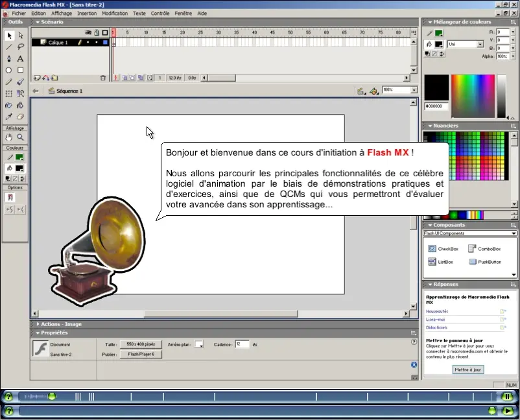520x420 pixels.
Task: Open the Insertion menu
Action: pos(87,13)
